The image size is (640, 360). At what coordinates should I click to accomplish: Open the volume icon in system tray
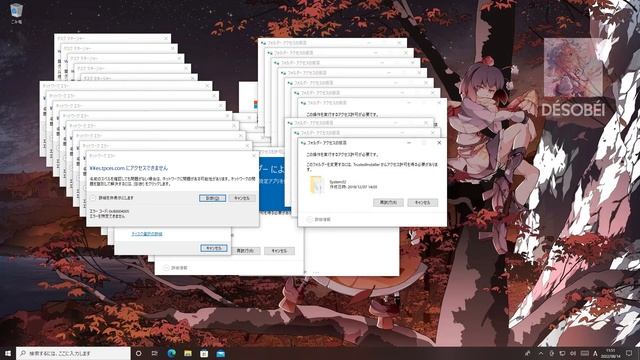click(x=573, y=353)
